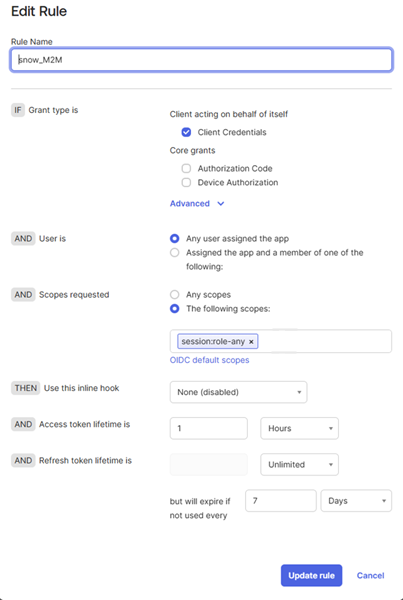The image size is (403, 600).
Task: Click the Update rule button
Action: [x=312, y=576]
